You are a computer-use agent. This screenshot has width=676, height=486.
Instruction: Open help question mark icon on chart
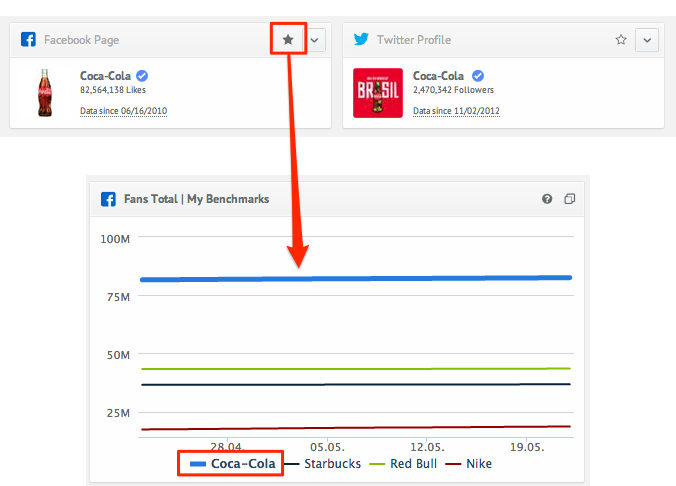[x=547, y=199]
